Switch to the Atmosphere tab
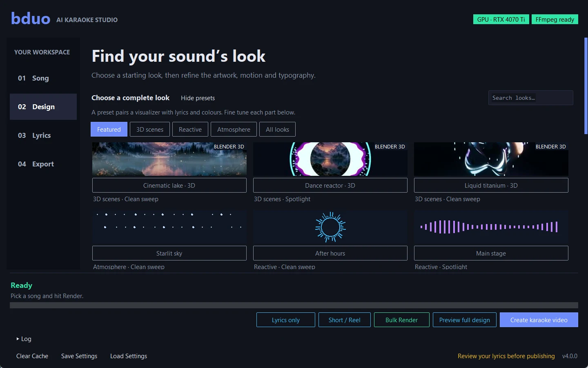Screen dimensions: 588x368 [x=234, y=129]
